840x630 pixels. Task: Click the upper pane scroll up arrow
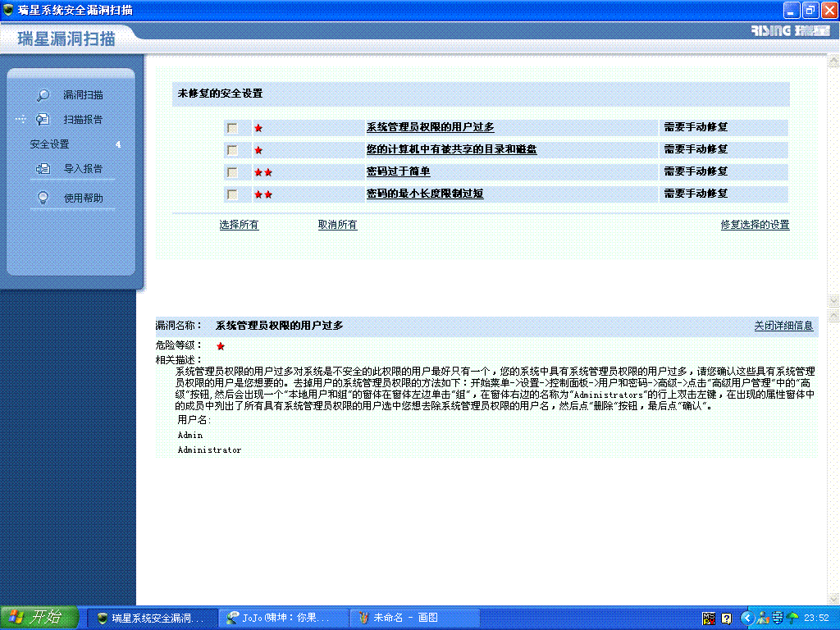coord(833,62)
